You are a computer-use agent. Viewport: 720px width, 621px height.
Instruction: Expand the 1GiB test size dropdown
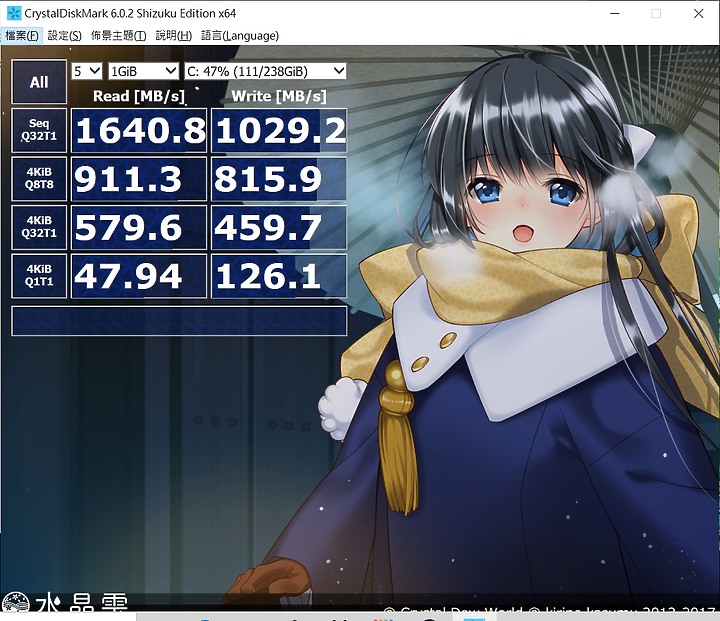pos(143,71)
